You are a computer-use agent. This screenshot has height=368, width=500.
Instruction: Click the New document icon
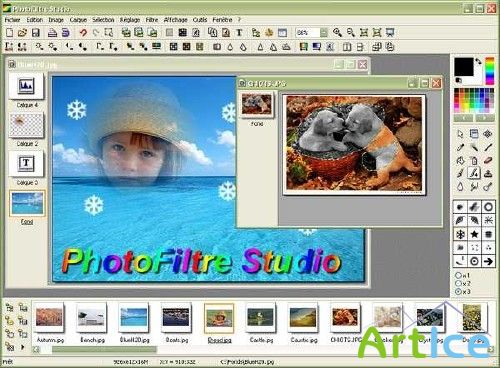pyautogui.click(x=10, y=32)
